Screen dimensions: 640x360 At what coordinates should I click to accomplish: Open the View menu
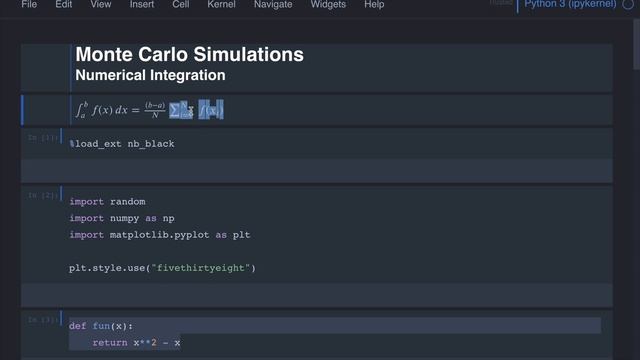[100, 4]
